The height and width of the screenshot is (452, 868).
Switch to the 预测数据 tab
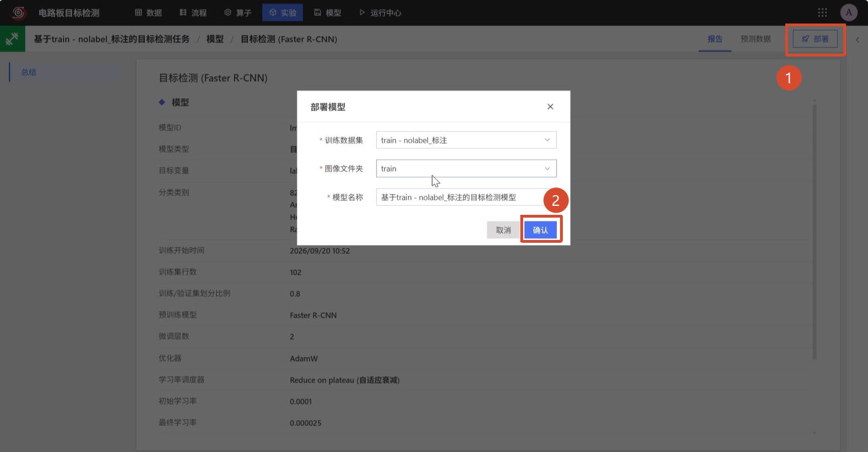(x=756, y=39)
